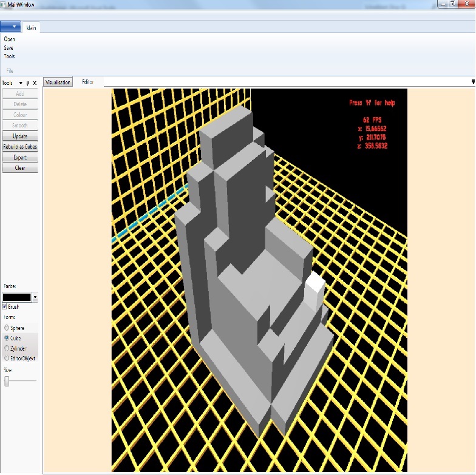Click Open in the File ribbon group
The height and width of the screenshot is (475, 476).
(x=10, y=39)
